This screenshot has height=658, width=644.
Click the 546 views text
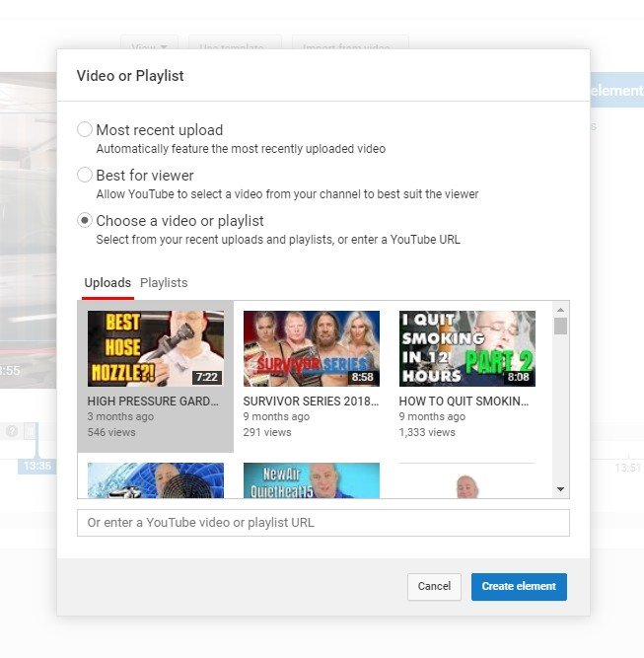111,432
